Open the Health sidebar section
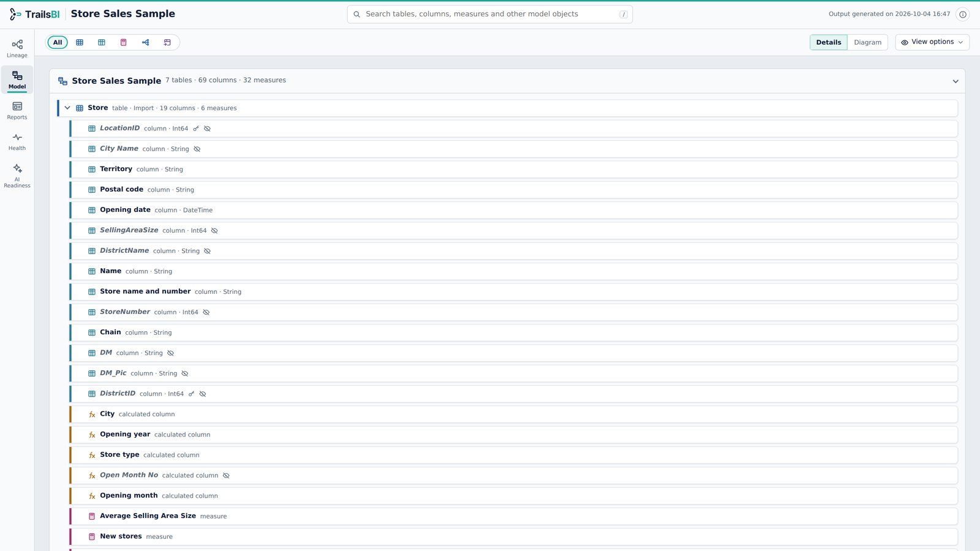Viewport: 980px width, 551px height. (17, 141)
